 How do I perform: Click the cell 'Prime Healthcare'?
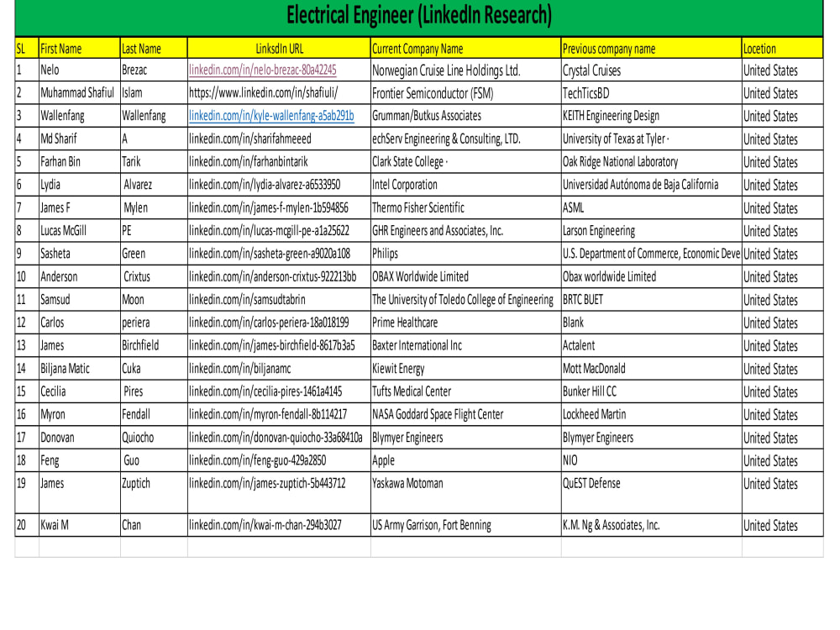(x=465, y=323)
